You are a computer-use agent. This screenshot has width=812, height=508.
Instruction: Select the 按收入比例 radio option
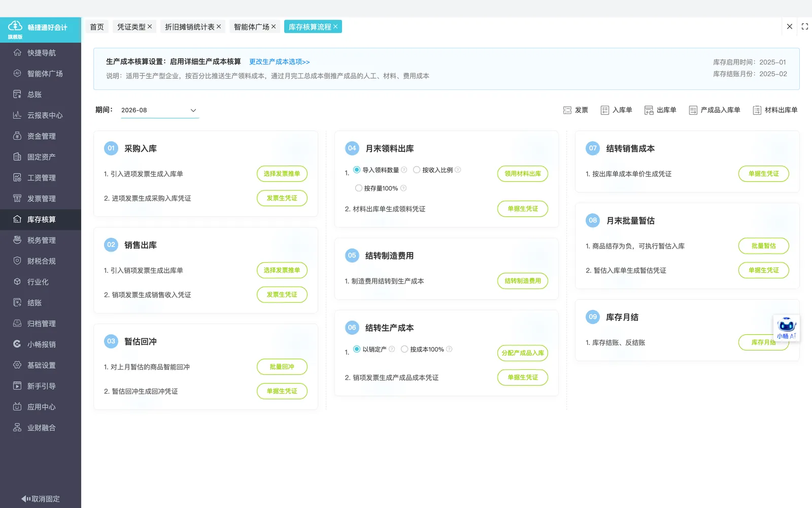coord(417,170)
